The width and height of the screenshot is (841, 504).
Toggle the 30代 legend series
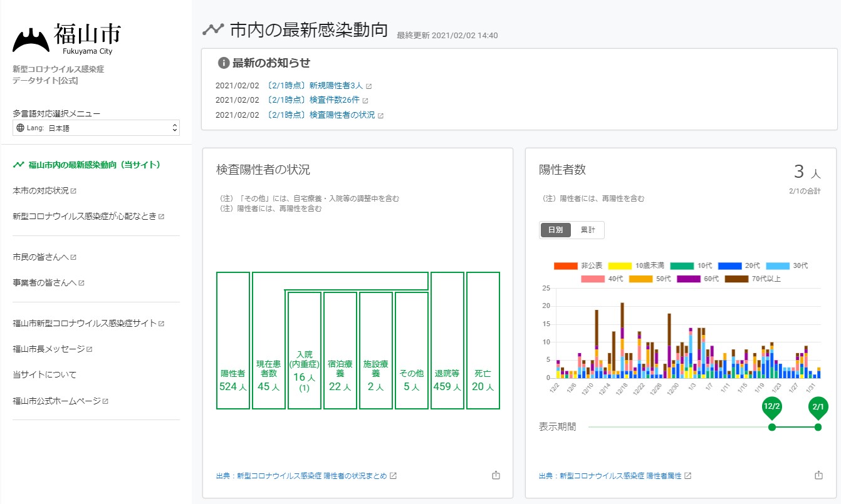(786, 265)
